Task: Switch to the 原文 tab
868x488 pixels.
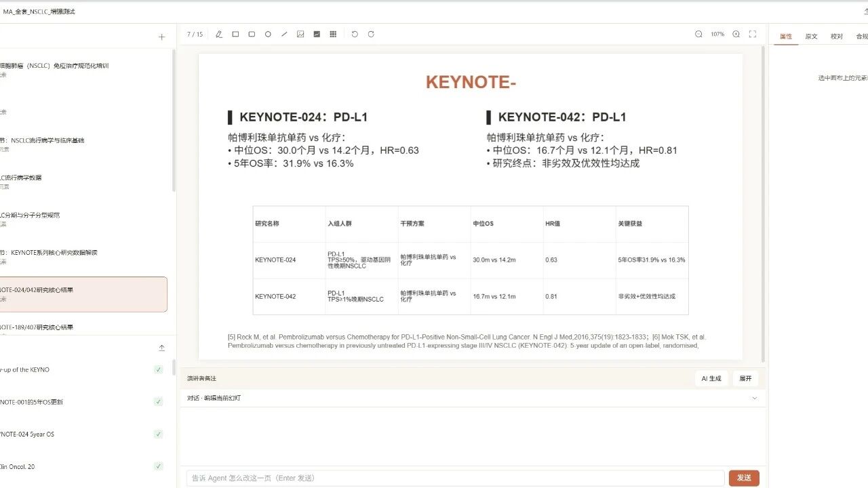Action: pos(811,37)
